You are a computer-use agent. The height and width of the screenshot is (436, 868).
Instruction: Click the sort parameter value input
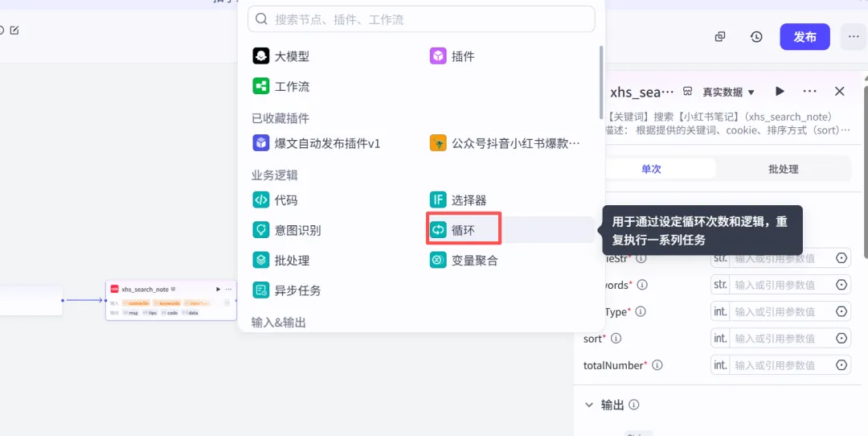[x=780, y=338]
